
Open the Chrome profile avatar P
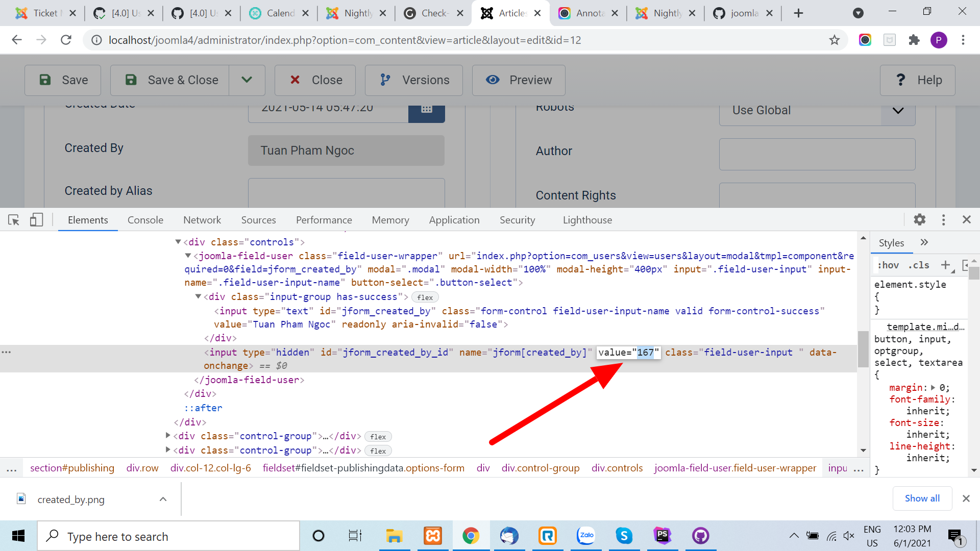click(939, 40)
